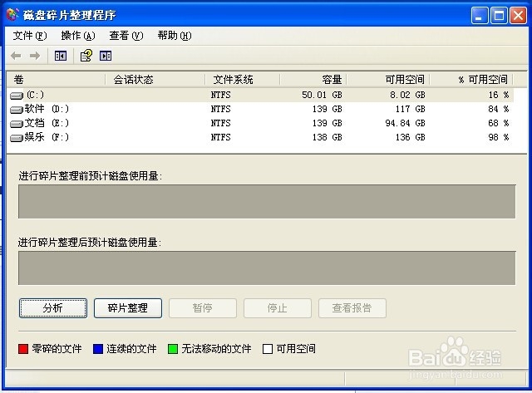
Task: Click the Back arrow toolbar icon
Action: (16, 56)
